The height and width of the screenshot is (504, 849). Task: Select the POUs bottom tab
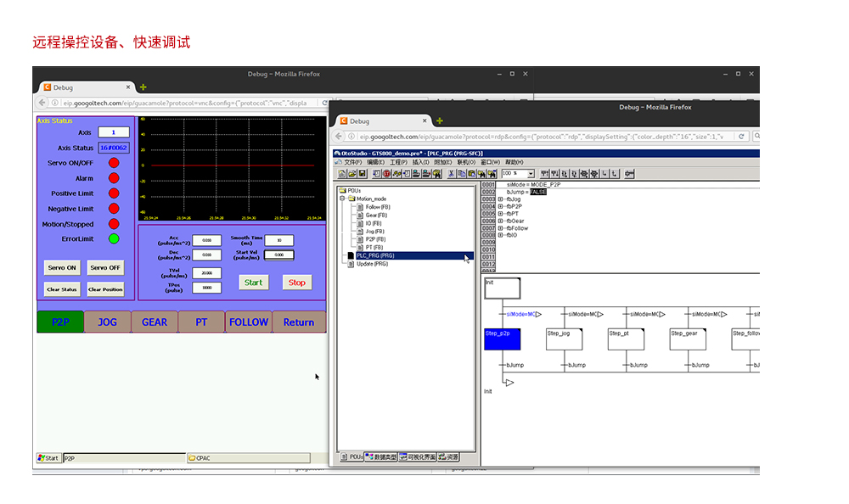(x=352, y=456)
